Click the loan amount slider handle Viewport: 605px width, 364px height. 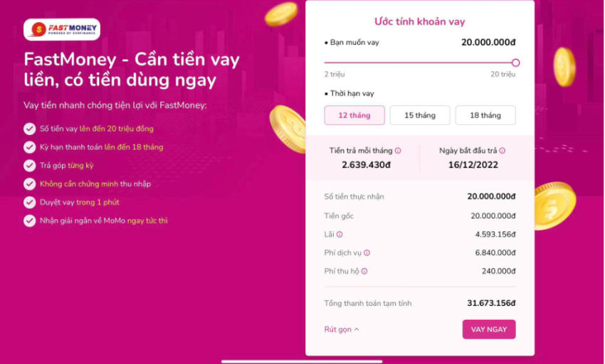(515, 63)
